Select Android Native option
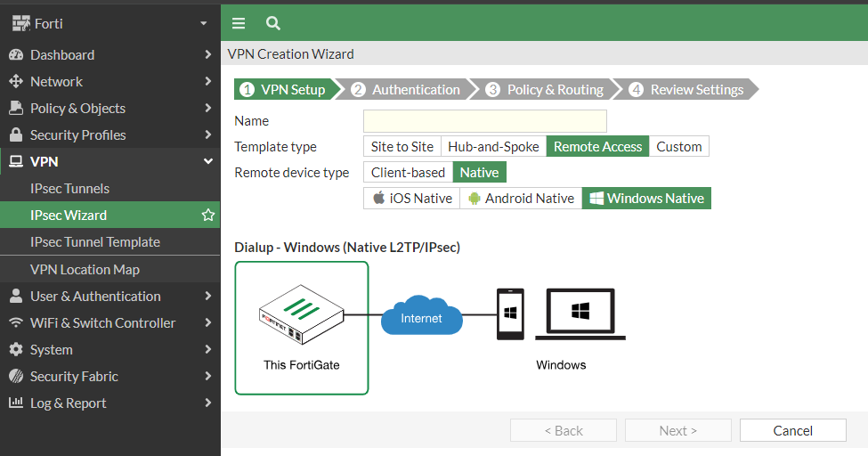Viewport: 868px width, 456px height. 521,199
